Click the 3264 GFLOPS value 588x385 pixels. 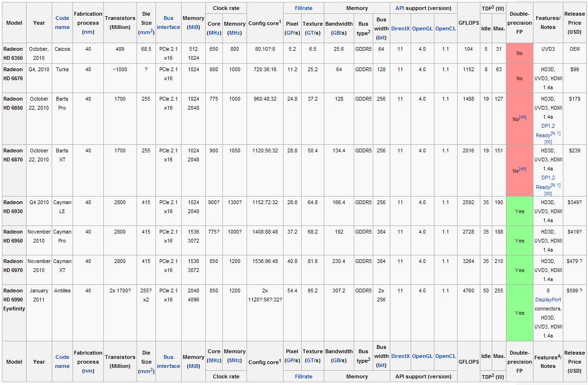(x=468, y=262)
